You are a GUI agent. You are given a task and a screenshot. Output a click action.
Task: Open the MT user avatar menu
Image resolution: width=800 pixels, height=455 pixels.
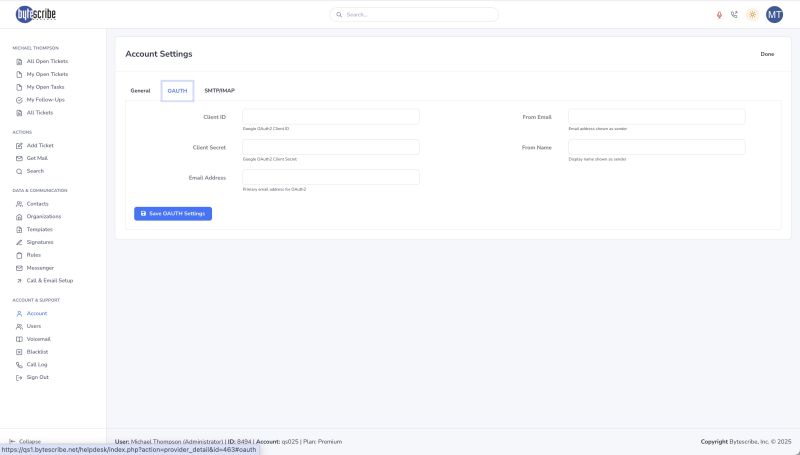point(774,15)
